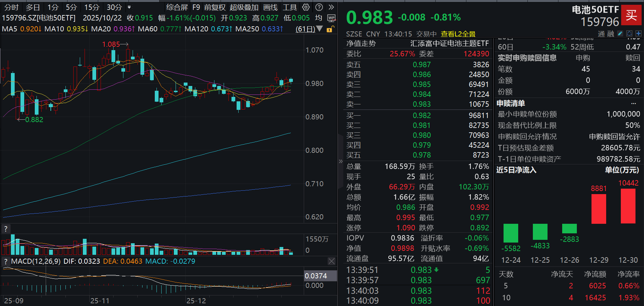Image resolution: width=644 pixels, height=306 pixels.
Task: Add stock to watchlist with plus icon
Action: click(x=639, y=33)
